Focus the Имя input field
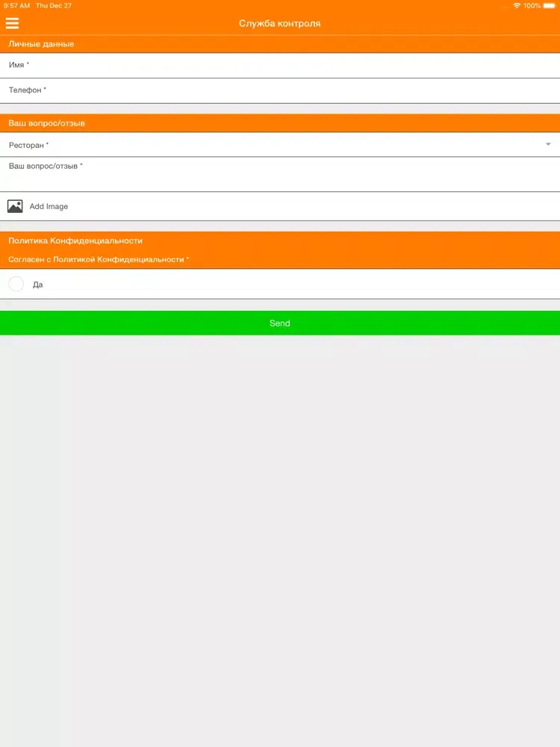 (x=280, y=65)
